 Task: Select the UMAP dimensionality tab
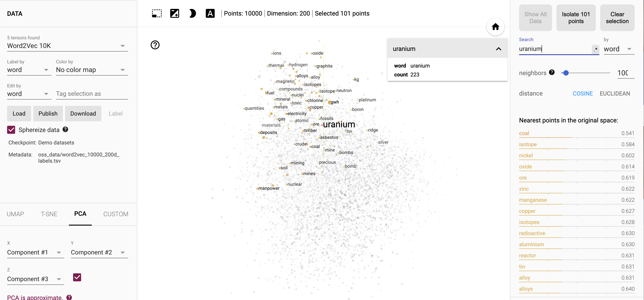click(x=15, y=214)
